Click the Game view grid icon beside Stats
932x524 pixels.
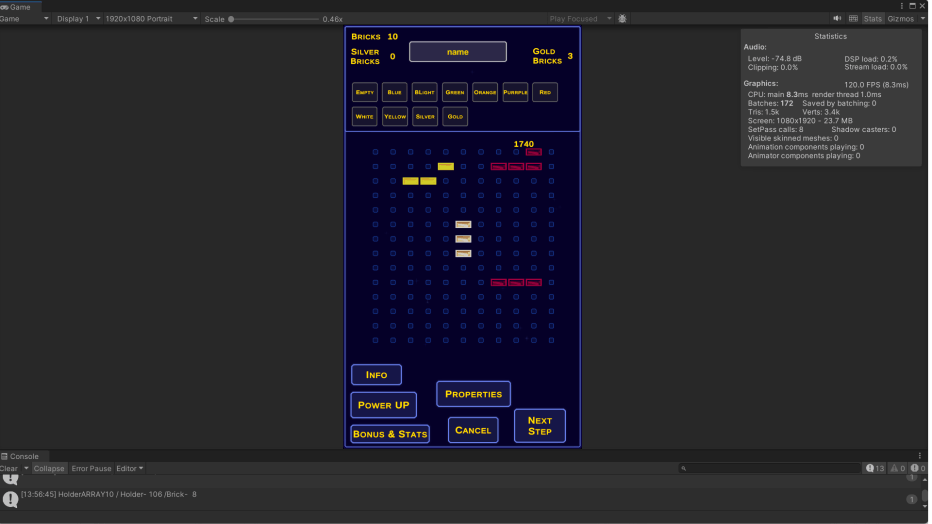pyautogui.click(x=853, y=19)
